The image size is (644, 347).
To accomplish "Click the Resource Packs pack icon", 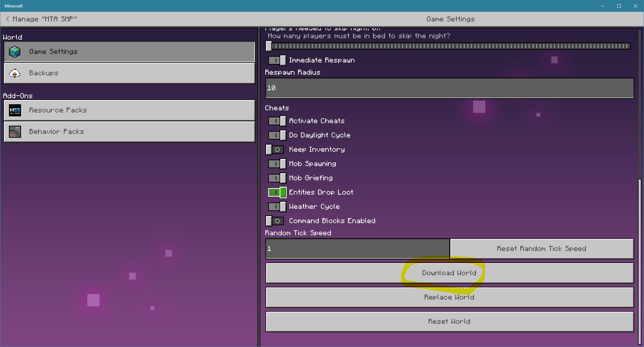I will 15,110.
